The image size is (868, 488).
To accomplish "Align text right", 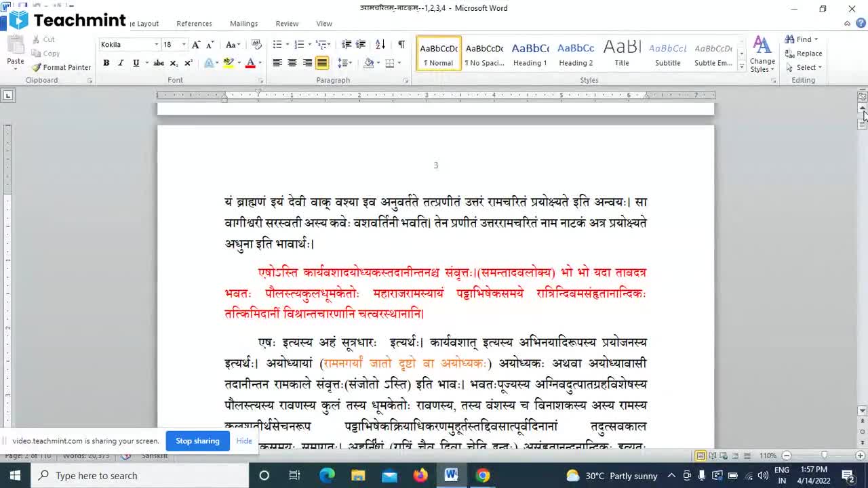I will click(x=307, y=63).
